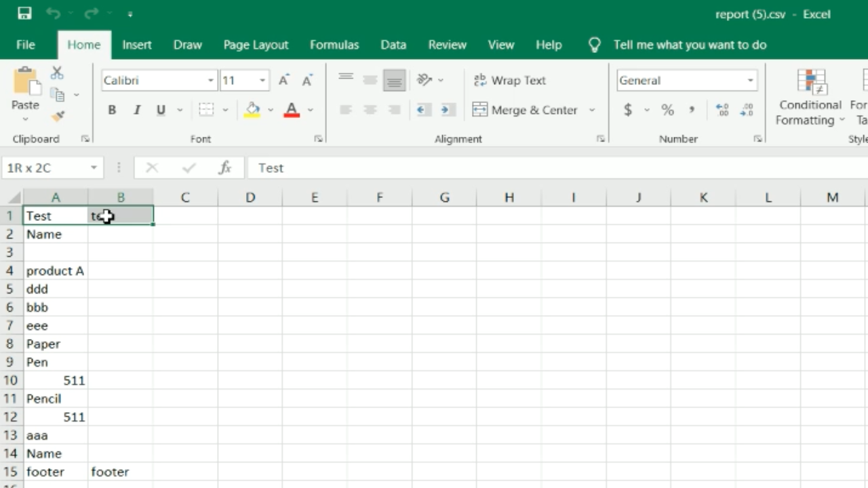Click the Increase Decimal icon

[722, 110]
